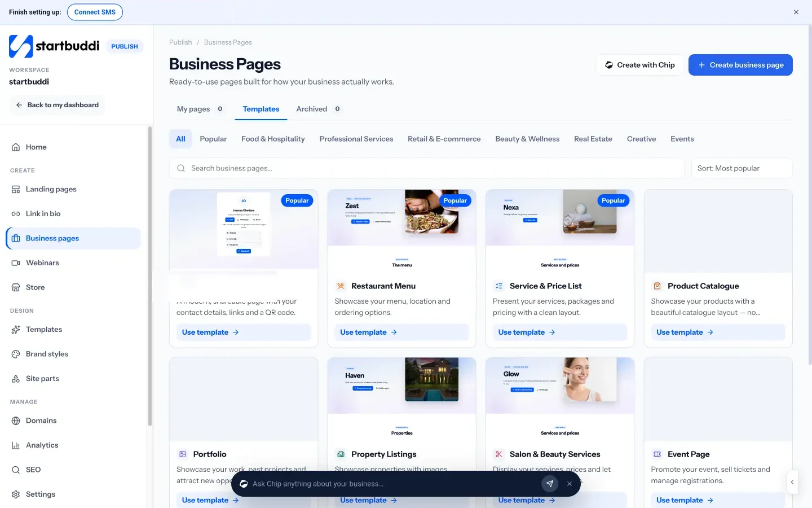Click the Create with Chip button
Image resolution: width=812 pixels, height=508 pixels.
coord(640,65)
